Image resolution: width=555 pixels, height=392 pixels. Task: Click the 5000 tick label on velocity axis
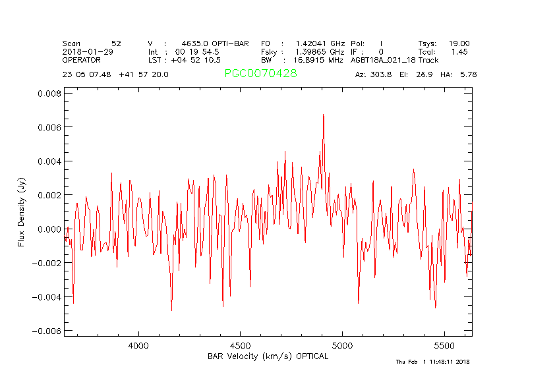click(x=342, y=345)
